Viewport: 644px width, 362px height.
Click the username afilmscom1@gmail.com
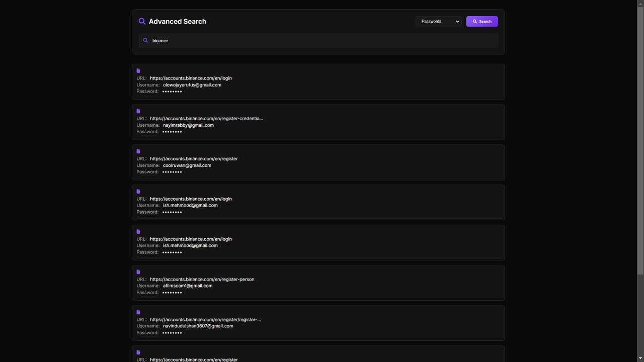(x=188, y=286)
